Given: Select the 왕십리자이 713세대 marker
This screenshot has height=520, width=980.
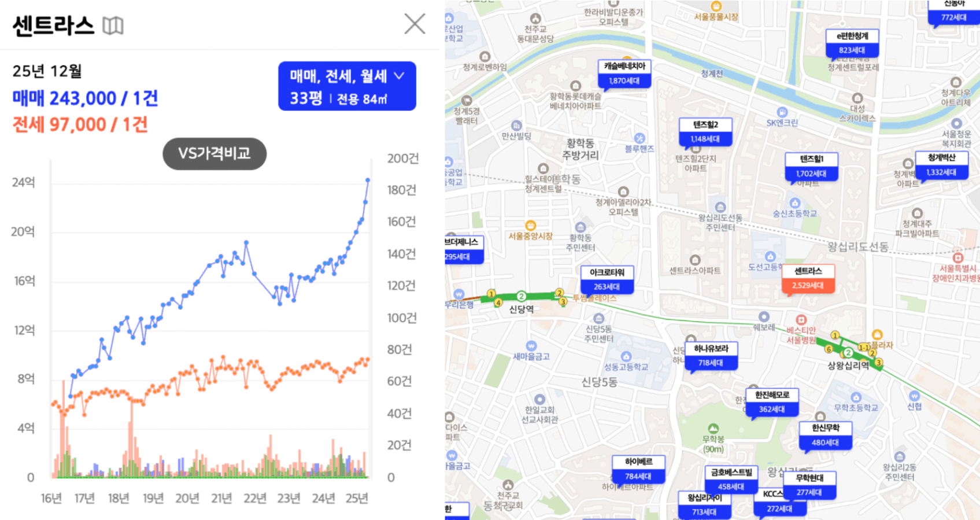Looking at the screenshot, I should tap(705, 505).
